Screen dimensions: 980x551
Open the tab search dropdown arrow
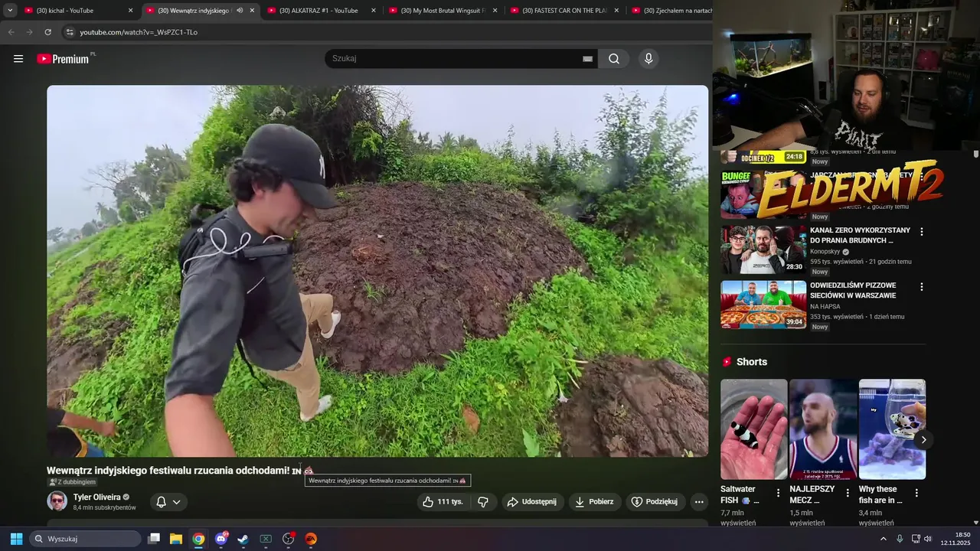[10, 10]
